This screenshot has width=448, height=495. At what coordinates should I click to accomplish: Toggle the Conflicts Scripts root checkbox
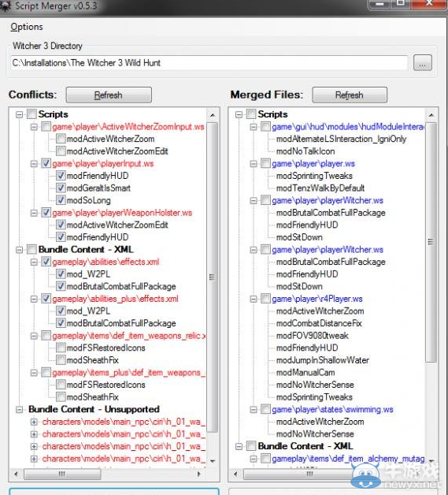31,114
